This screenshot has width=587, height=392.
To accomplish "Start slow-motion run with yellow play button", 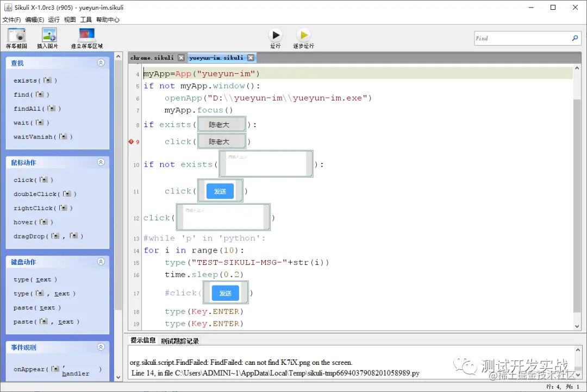I will coord(304,35).
